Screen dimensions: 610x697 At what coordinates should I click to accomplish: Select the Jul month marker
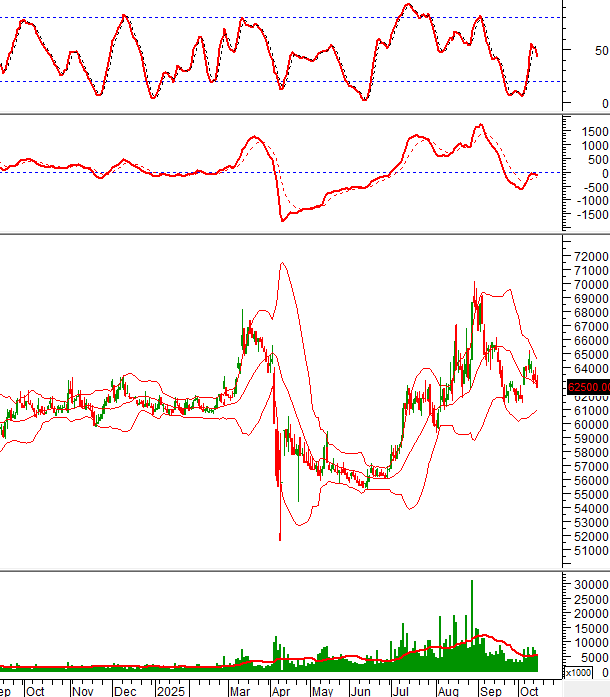point(400,690)
